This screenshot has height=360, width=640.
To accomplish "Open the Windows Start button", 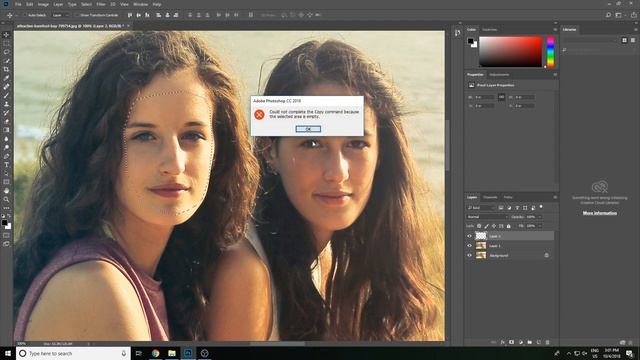I will pyautogui.click(x=7, y=353).
